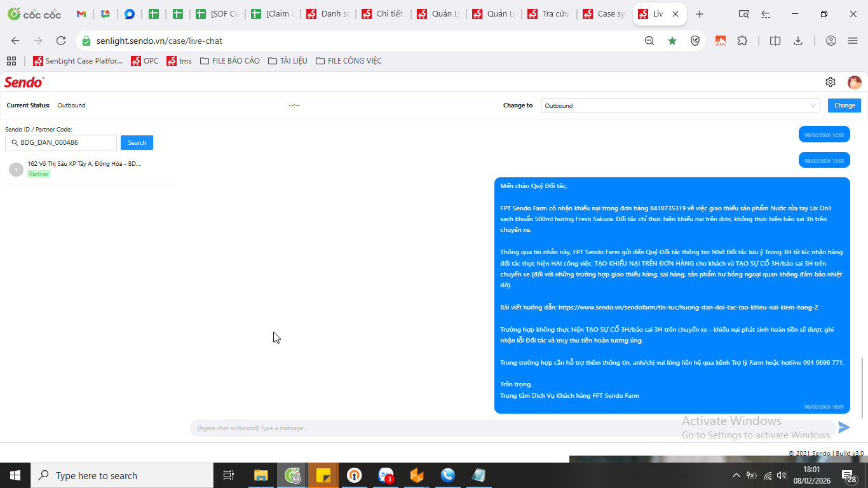This screenshot has width=868, height=488.
Task: Click the chat vertical scrollbar thumb
Action: [x=862, y=387]
